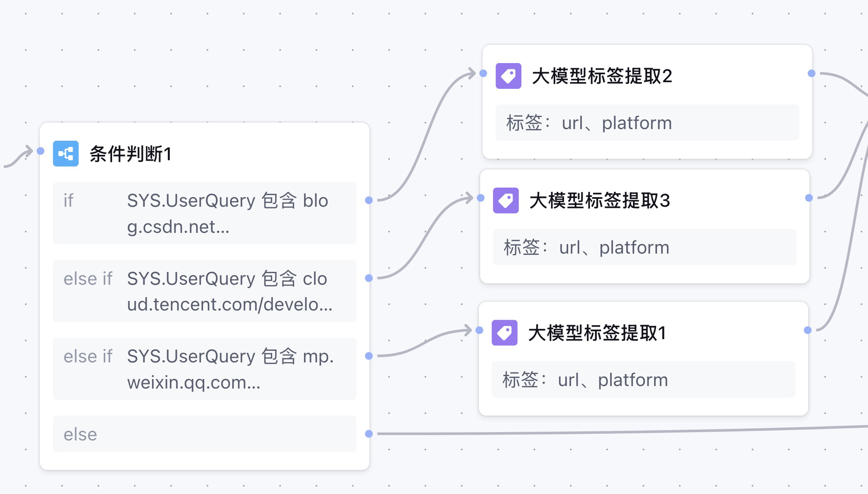The image size is (868, 494).
Task: Click the output port dot of the else branch
Action: [x=369, y=434]
